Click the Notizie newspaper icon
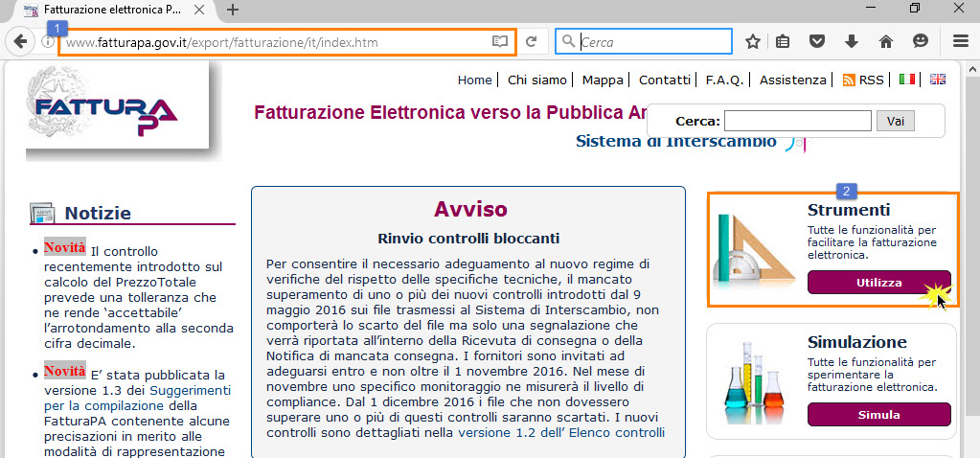This screenshot has height=458, width=980. tap(42, 214)
